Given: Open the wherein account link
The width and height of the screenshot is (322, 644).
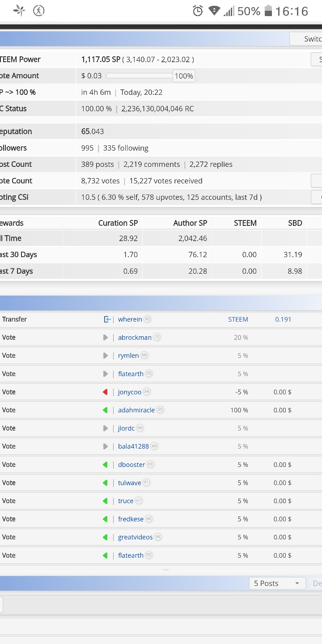Looking at the screenshot, I should (x=130, y=319).
